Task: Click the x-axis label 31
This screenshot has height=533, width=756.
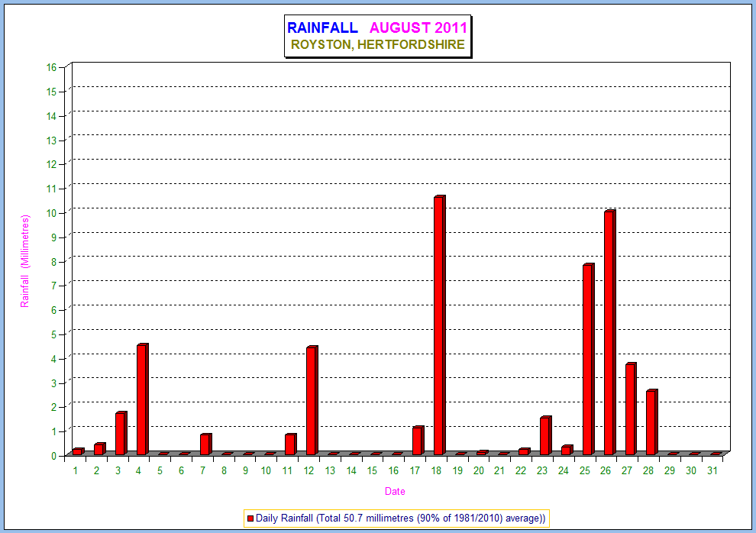Action: 712,471
